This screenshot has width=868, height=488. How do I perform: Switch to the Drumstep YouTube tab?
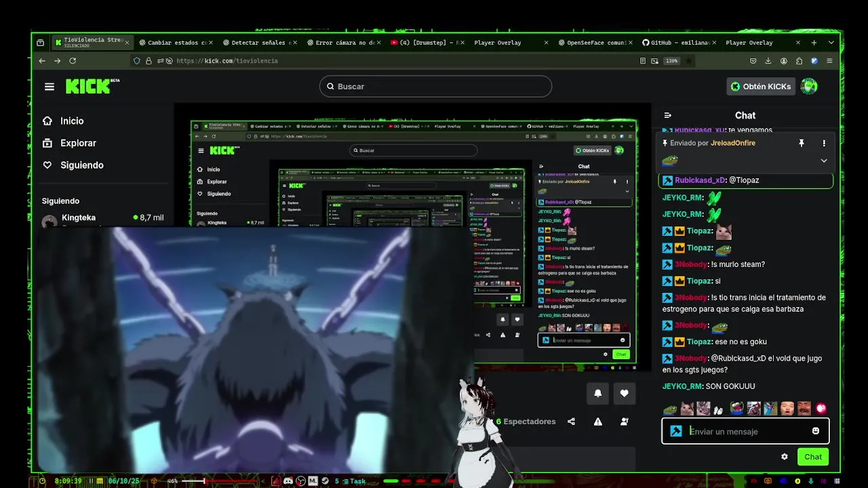pyautogui.click(x=428, y=43)
